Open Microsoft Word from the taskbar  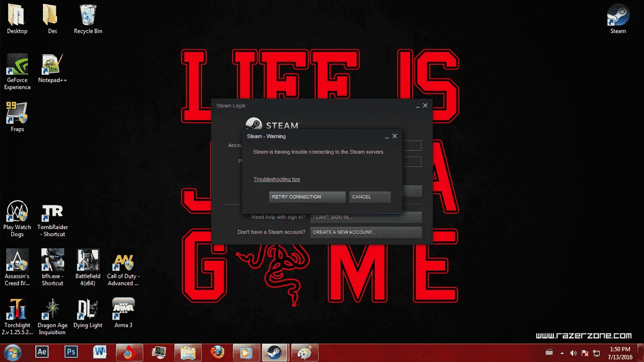point(100,352)
